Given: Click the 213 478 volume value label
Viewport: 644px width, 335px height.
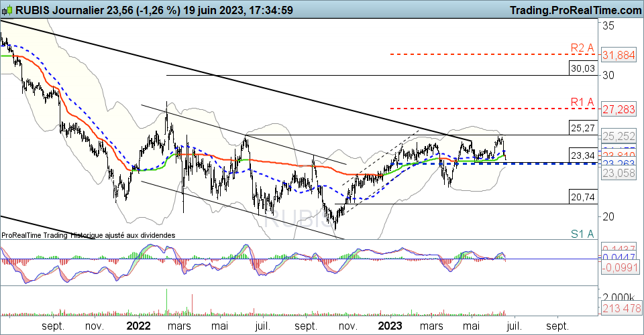Looking at the screenshot, I should click(x=621, y=308).
